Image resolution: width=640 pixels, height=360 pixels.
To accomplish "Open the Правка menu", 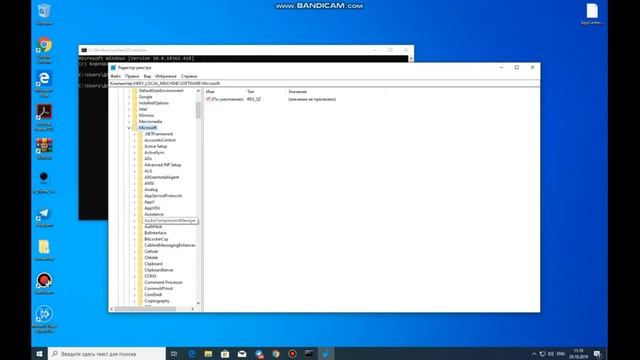I will [132, 76].
